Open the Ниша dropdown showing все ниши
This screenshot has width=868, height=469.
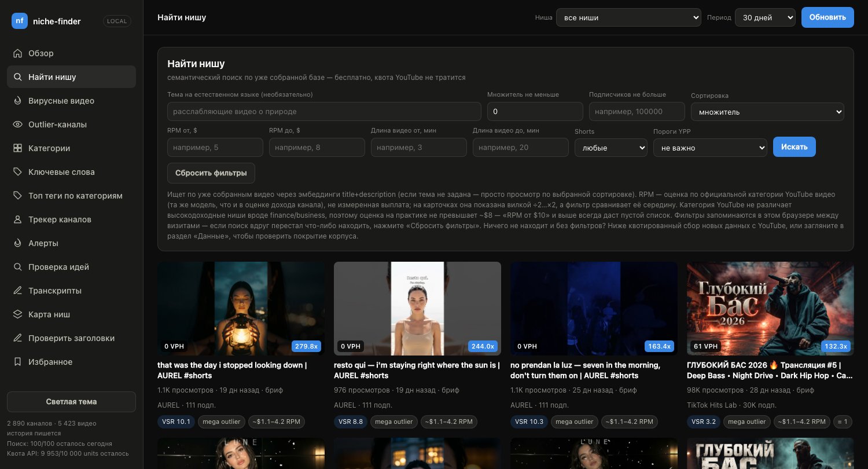628,17
